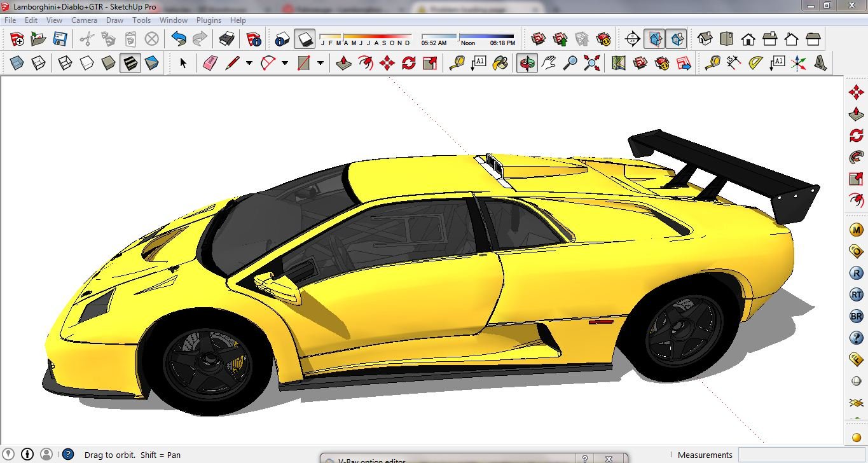Viewport: 868px width, 463px height.
Task: Expand the Arc tool dropdown arrow
Action: click(284, 63)
